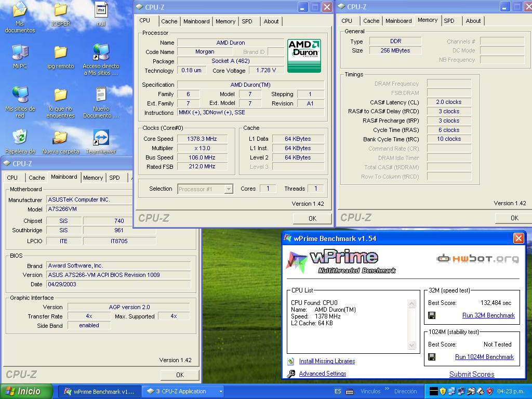Click the wPrime logo image

[341, 262]
